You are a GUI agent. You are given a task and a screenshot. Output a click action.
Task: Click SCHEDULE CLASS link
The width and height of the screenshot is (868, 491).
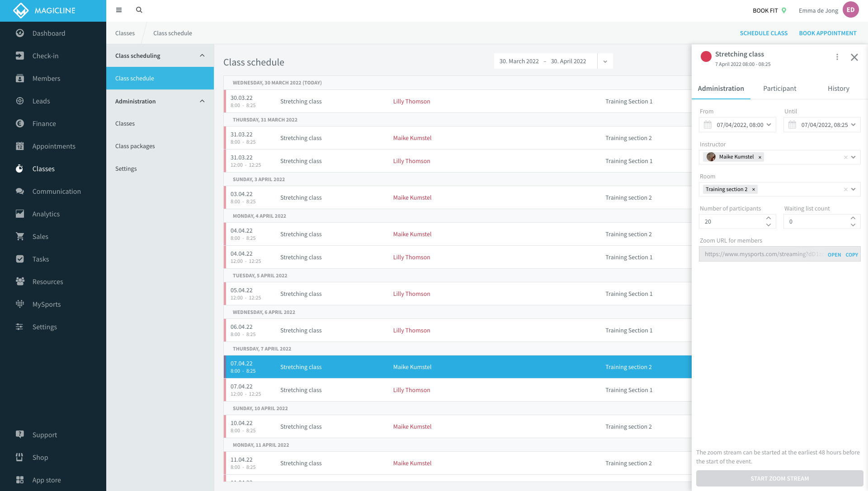pos(764,33)
